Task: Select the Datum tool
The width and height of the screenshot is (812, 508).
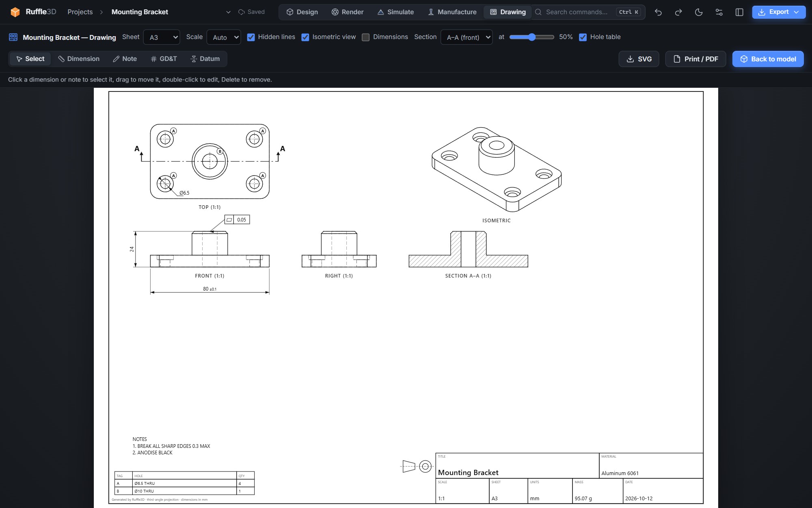Action: 205,59
